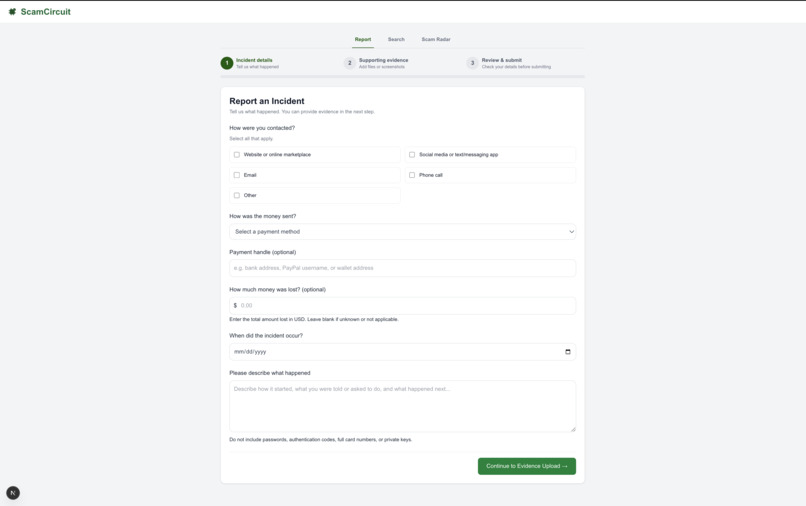Focus the describe what happened textarea
This screenshot has height=506, width=806.
click(x=402, y=406)
